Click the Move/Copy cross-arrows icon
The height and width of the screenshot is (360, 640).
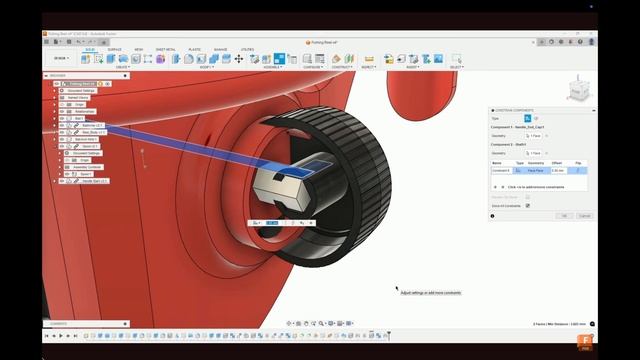tap(239, 59)
